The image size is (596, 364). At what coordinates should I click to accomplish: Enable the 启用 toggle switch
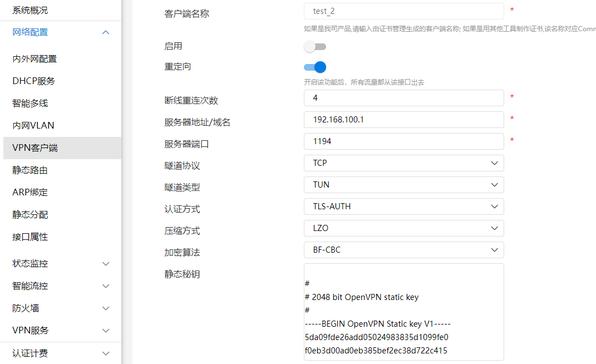click(x=314, y=47)
